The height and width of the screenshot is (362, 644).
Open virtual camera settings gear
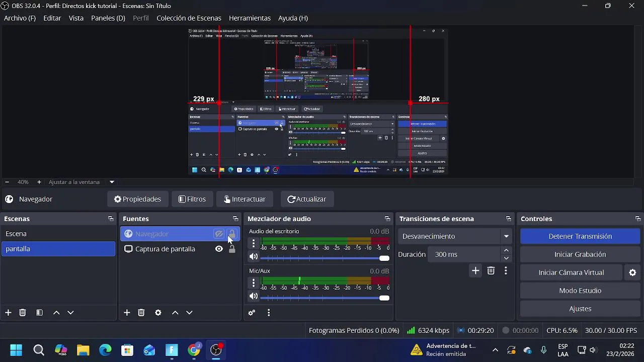click(x=632, y=273)
